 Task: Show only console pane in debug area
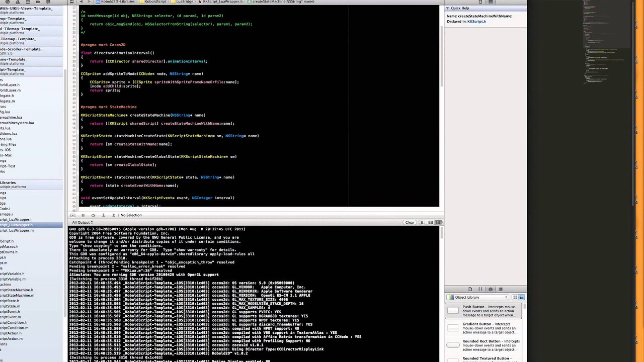pos(438,222)
